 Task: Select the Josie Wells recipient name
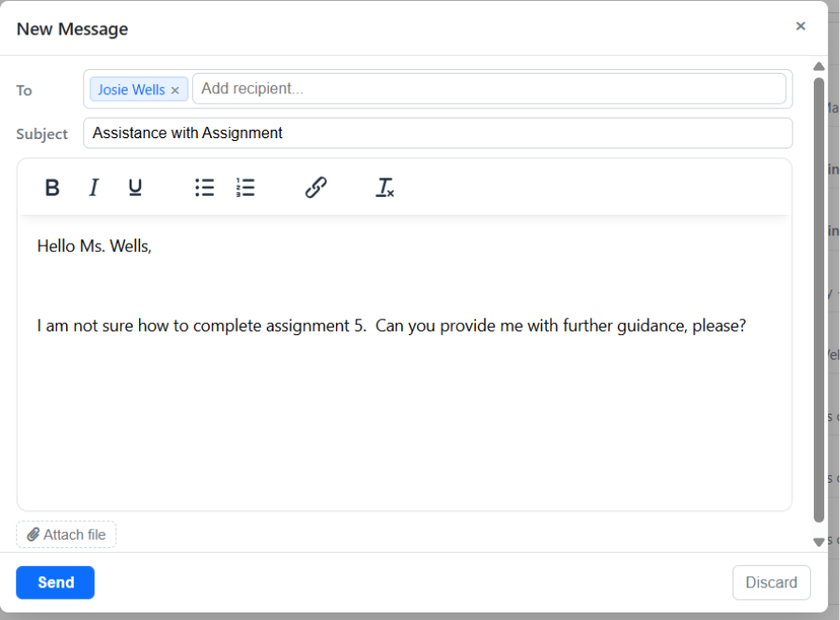point(132,90)
